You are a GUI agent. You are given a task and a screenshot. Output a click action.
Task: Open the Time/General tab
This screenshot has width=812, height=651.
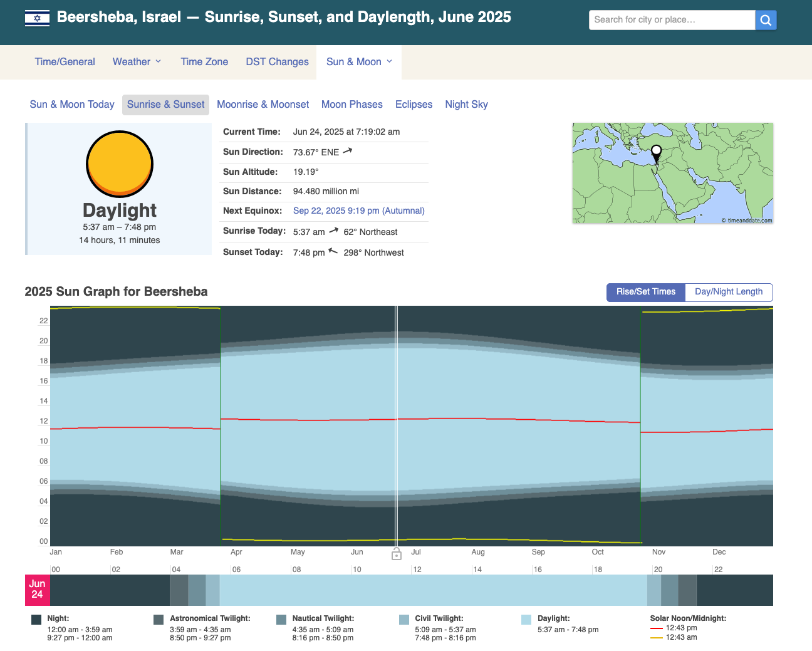[x=65, y=62]
